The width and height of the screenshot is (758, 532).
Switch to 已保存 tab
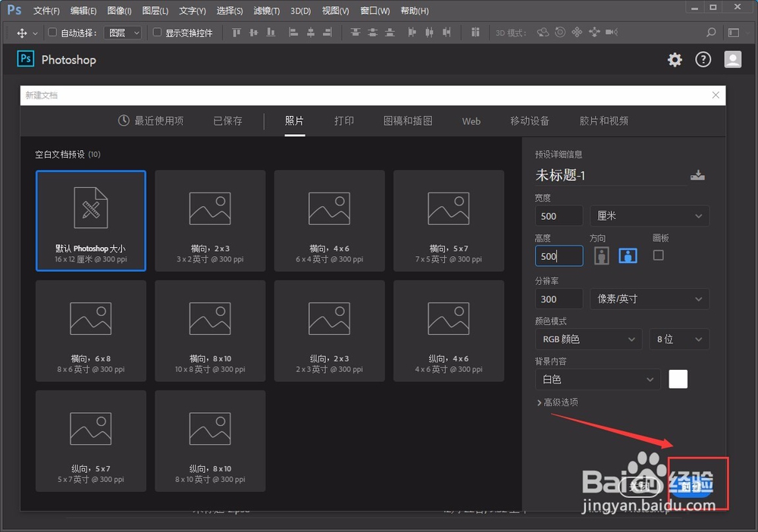click(227, 120)
